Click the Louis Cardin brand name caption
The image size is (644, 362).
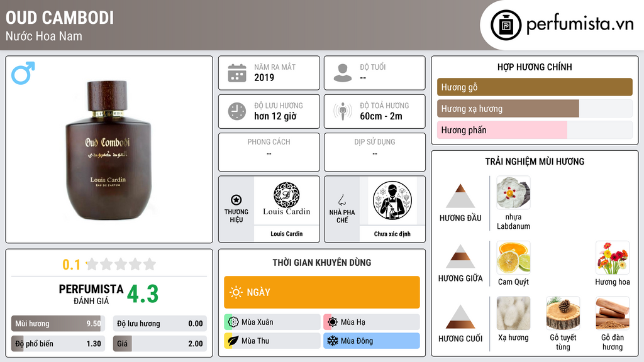[287, 234]
